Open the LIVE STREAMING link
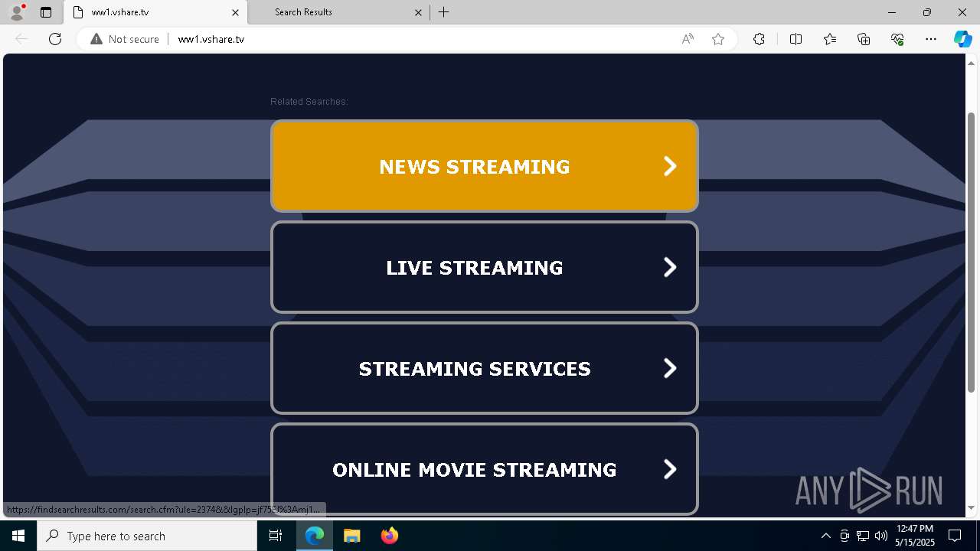980x551 pixels. 485,267
